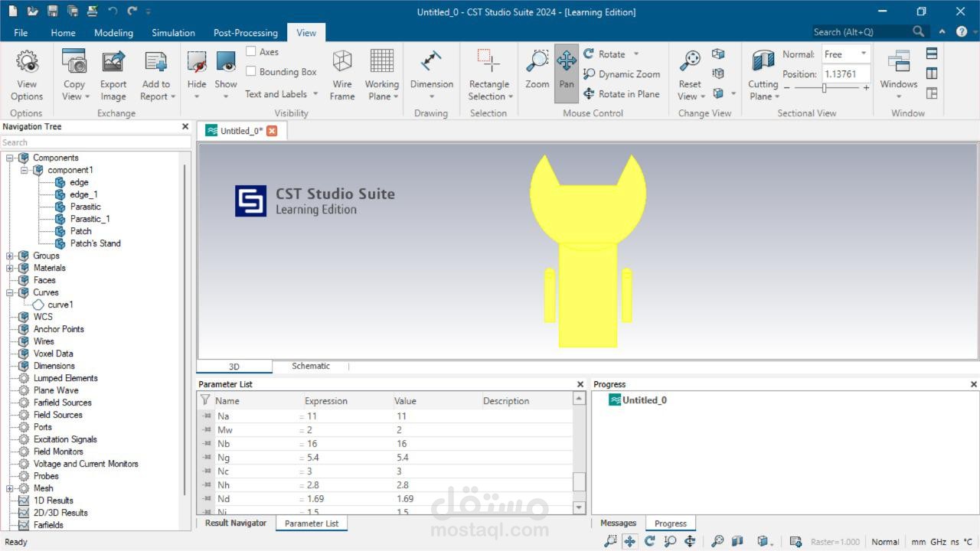
Task: Click the Hide objects icon
Action: tap(197, 61)
